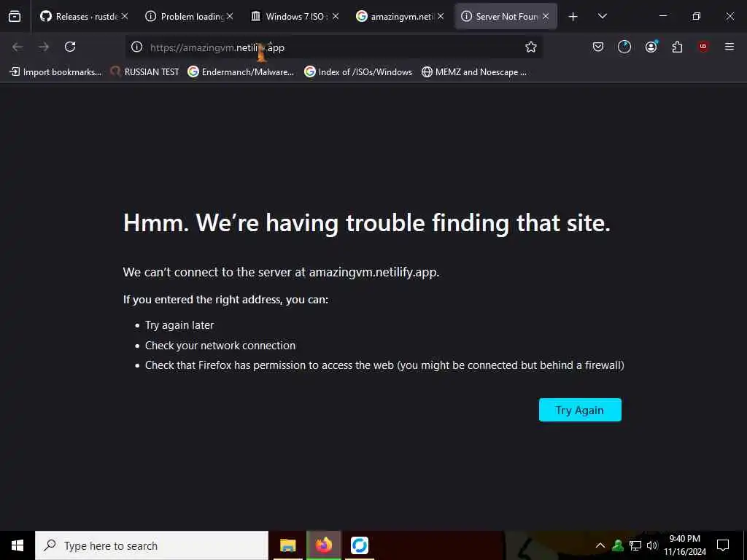
Task: Open the RUSSIAN TEST bookmark
Action: pos(145,72)
